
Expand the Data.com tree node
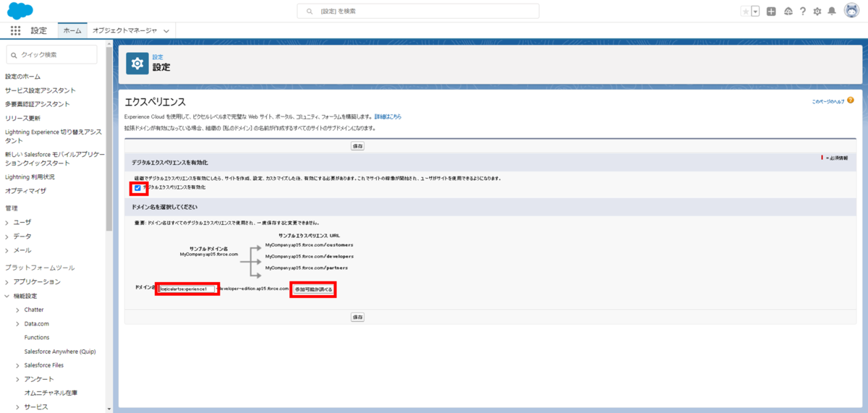(x=17, y=324)
